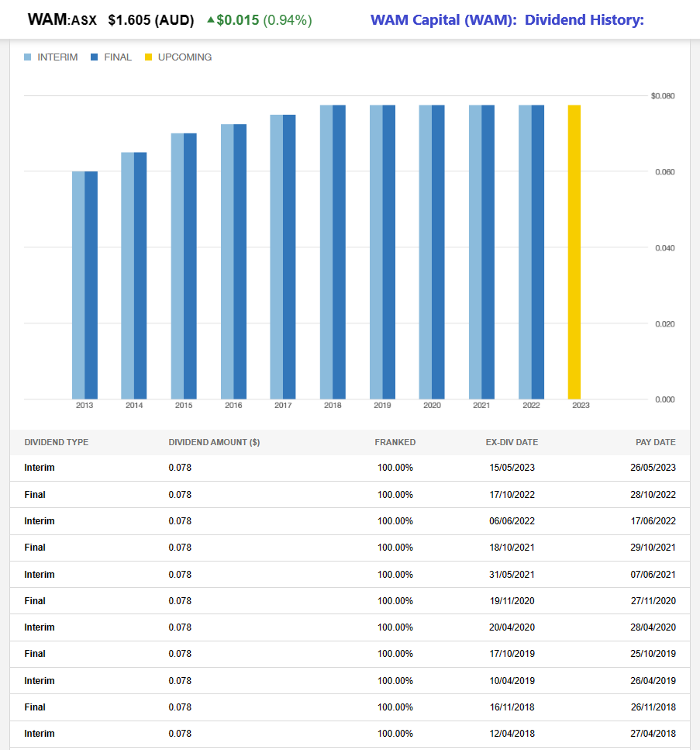Click the 0.078 amount in the 16/11/2018 row
The width and height of the screenshot is (700, 750).
coord(180,707)
